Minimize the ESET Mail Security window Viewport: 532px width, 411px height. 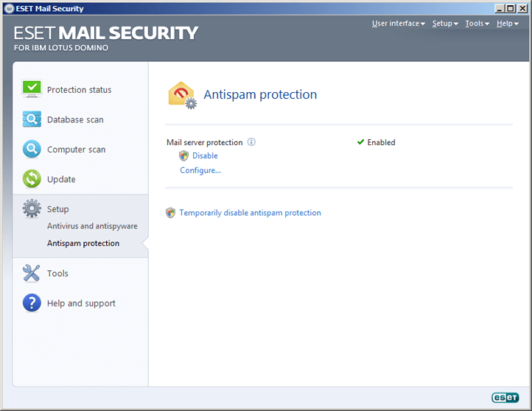(500, 9)
